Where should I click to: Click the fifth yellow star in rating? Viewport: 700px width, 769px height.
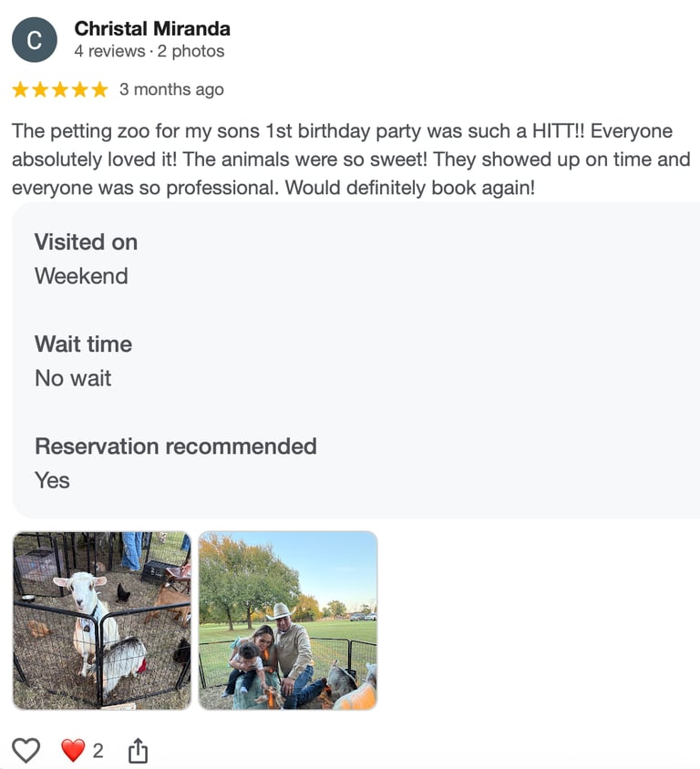99,89
